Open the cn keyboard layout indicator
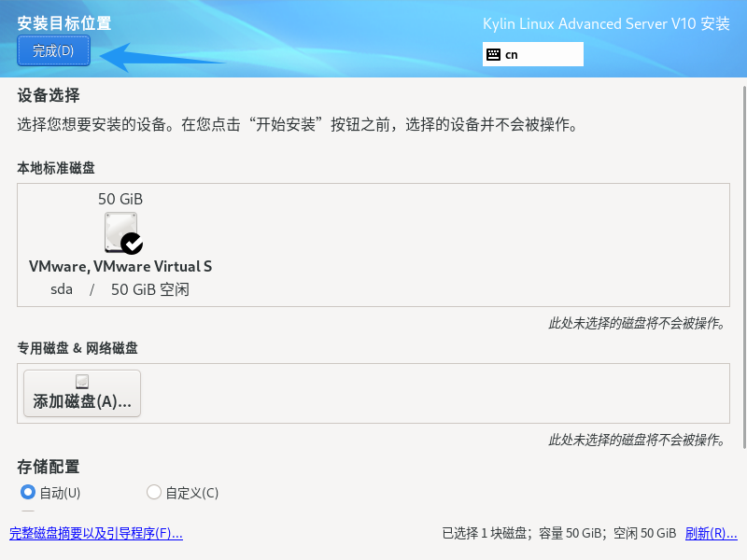The image size is (747, 560). coord(532,54)
